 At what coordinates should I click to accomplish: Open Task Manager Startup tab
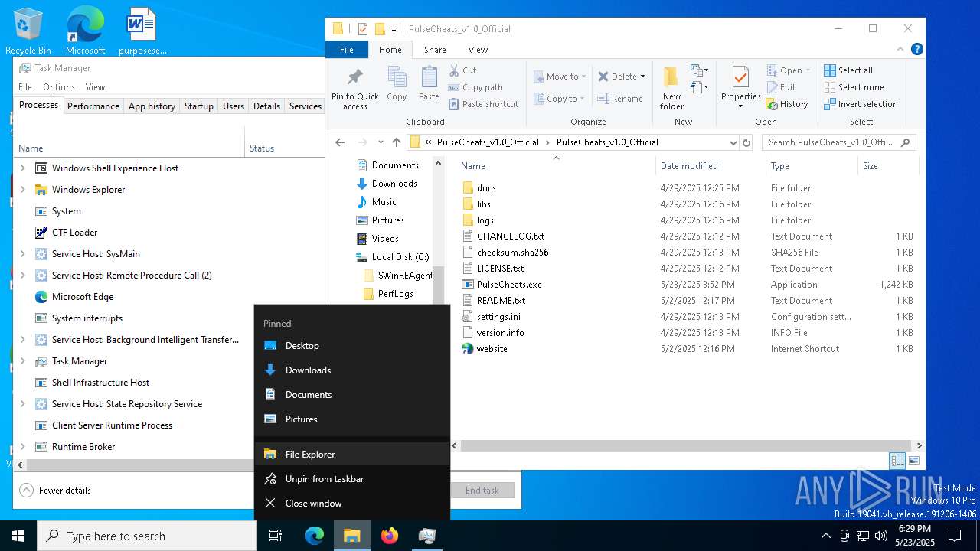pos(198,106)
